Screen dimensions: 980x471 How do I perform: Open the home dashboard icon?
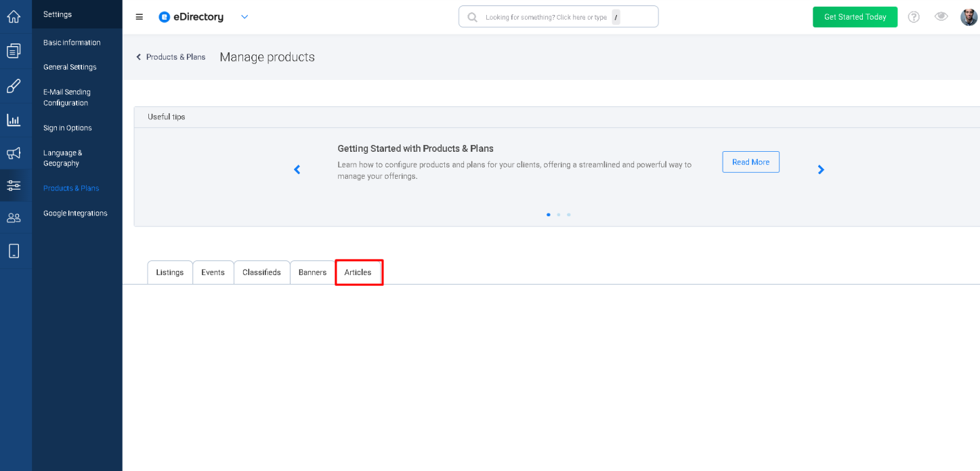point(14,16)
